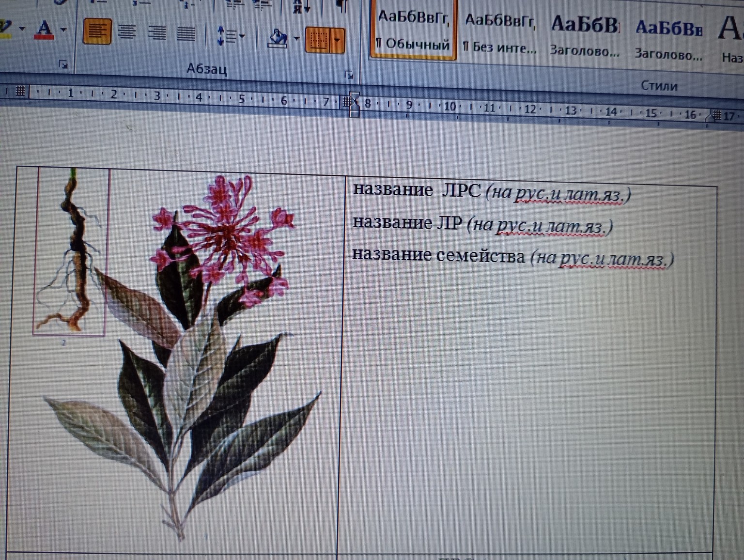Image resolution: width=744 pixels, height=560 pixels.
Task: Open the font color dropdown arrow
Action: coord(63,30)
